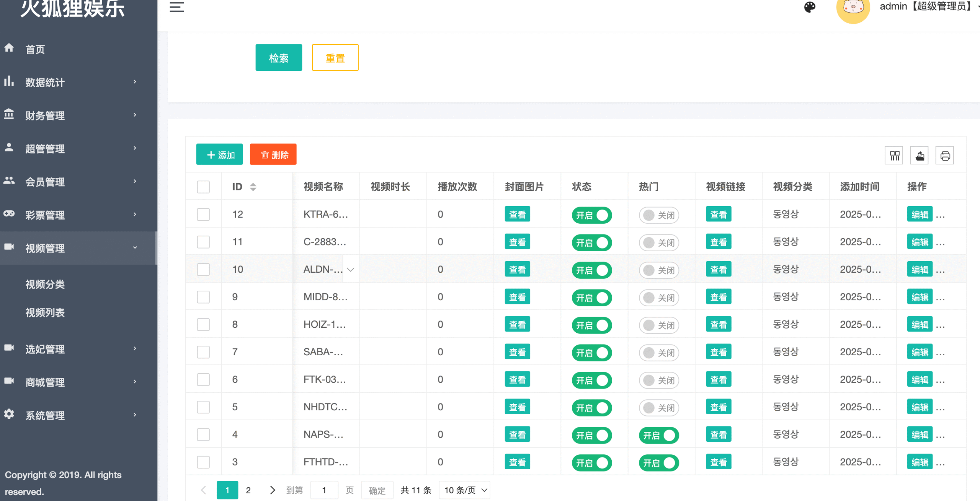
Task: Go to page 2 in pagination
Action: pyautogui.click(x=248, y=490)
